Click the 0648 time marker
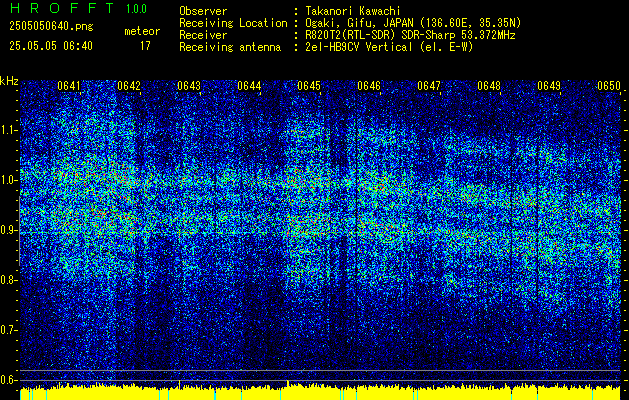 [x=489, y=86]
